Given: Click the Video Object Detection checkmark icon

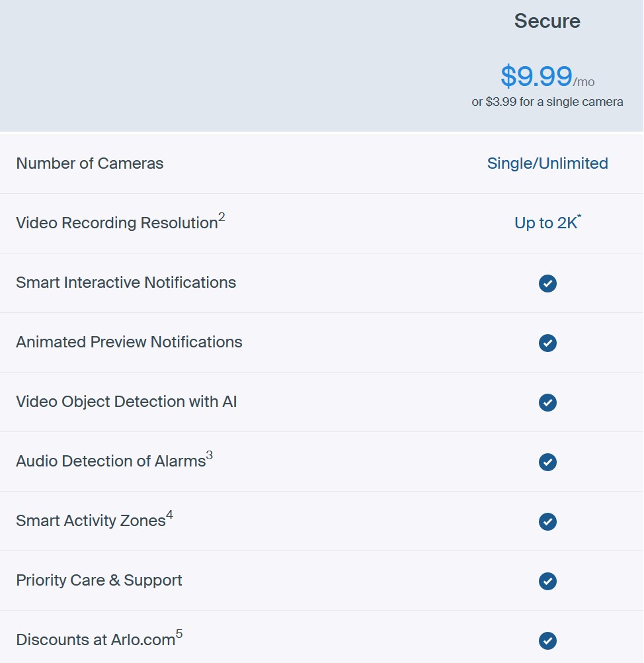Looking at the screenshot, I should 547,402.
